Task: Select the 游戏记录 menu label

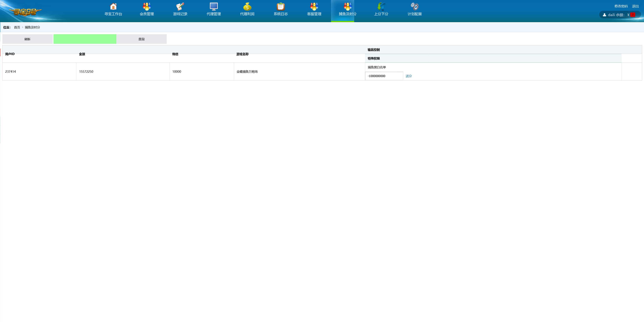Action: (180, 14)
